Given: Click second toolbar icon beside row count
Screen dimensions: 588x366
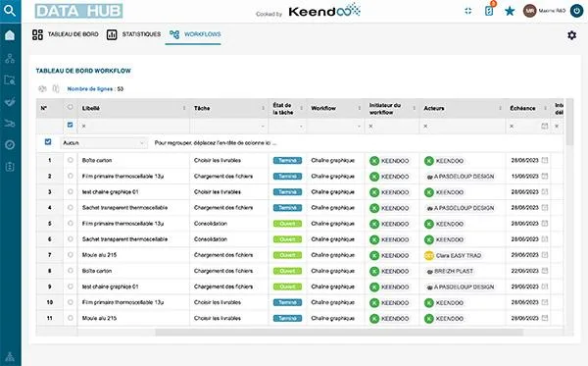Looking at the screenshot, I should [56, 89].
